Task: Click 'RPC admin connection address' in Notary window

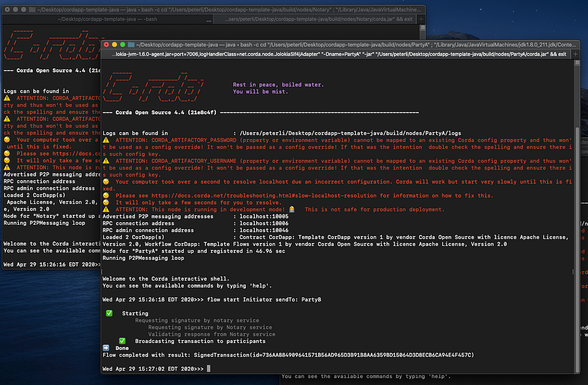Action: point(49,188)
